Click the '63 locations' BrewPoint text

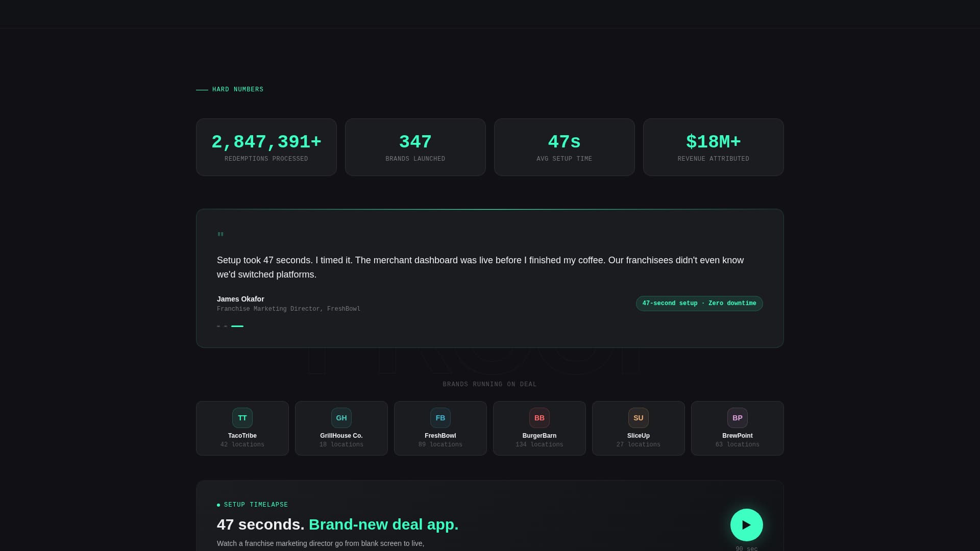(x=738, y=445)
